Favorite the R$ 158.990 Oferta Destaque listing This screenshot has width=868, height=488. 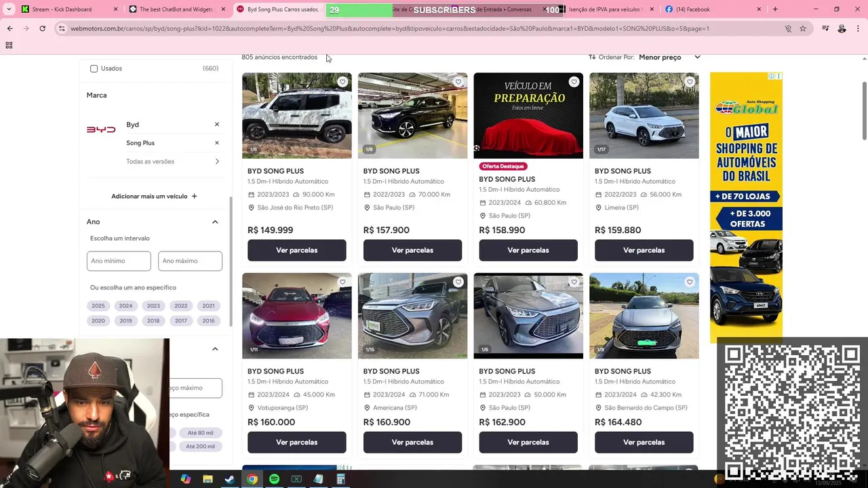(574, 82)
